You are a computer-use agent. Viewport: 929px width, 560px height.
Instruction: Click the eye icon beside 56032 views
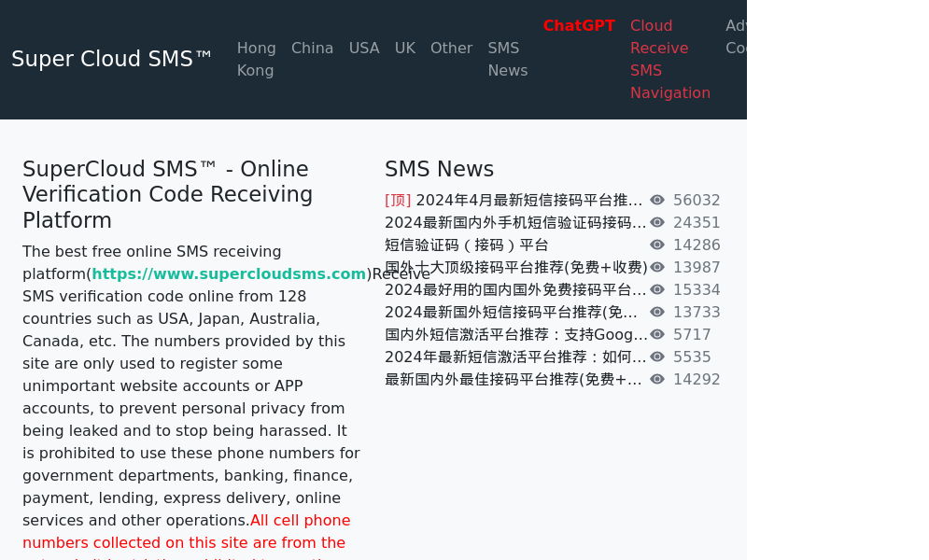coord(657,200)
